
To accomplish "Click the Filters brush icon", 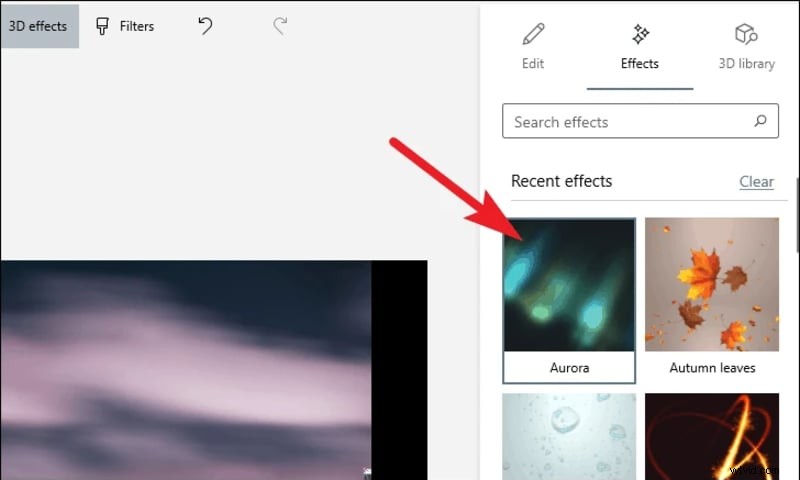I will click(102, 26).
